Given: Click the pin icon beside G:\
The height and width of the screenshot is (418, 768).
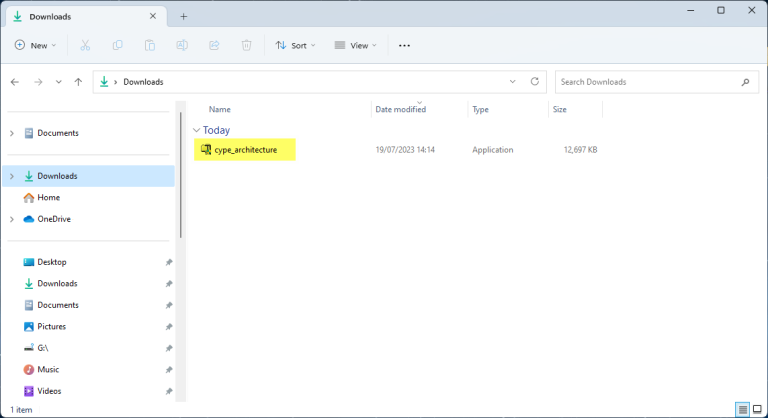Looking at the screenshot, I should pyautogui.click(x=168, y=348).
